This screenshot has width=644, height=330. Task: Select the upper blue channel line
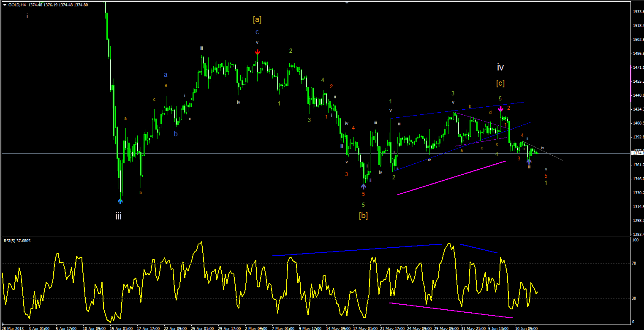click(458, 110)
